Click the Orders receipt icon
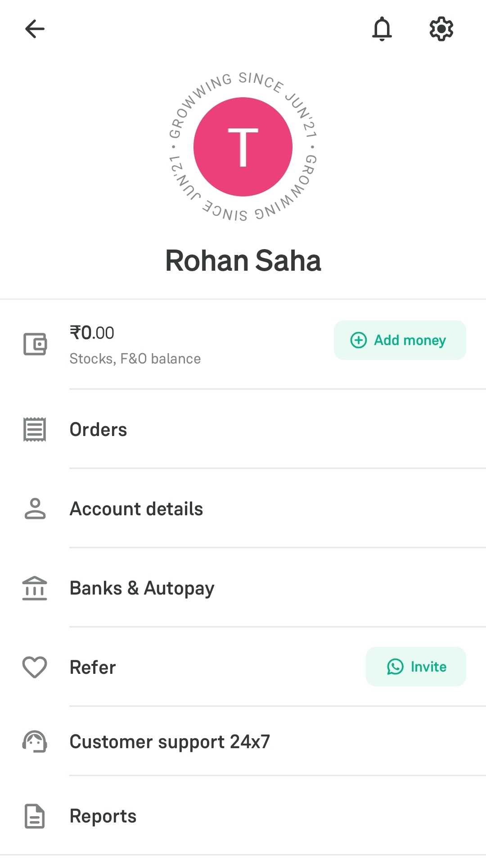Screen dimensions: 486x868 coord(35,430)
